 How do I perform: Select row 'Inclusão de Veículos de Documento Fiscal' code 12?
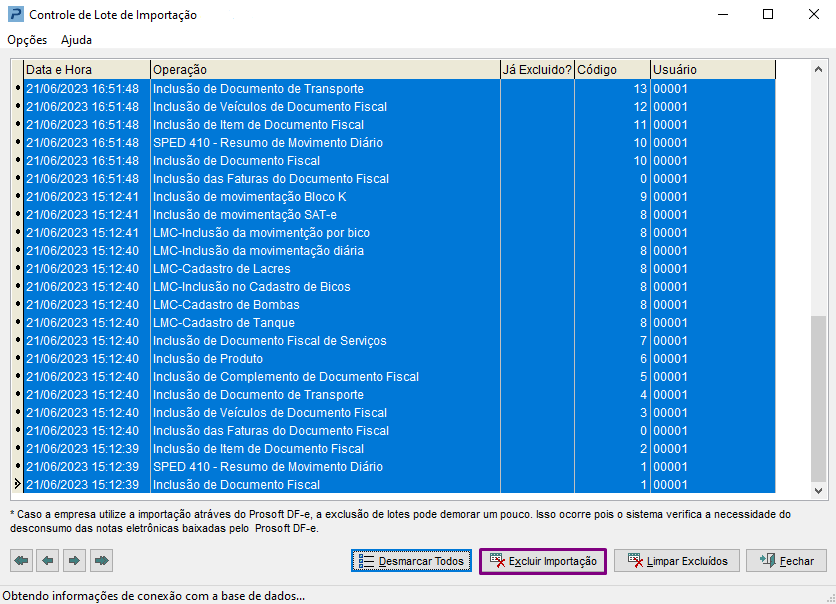point(399,107)
